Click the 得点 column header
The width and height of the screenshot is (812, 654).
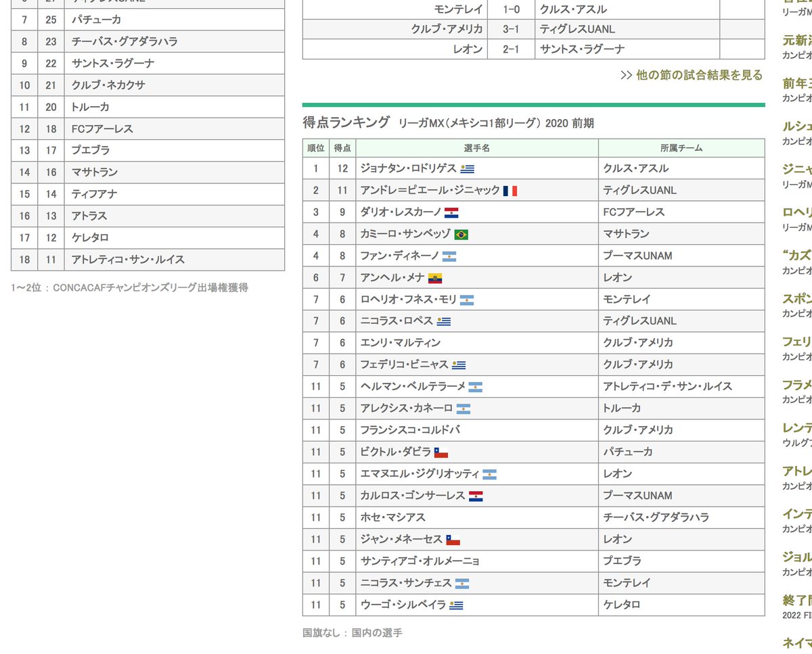[x=342, y=148]
